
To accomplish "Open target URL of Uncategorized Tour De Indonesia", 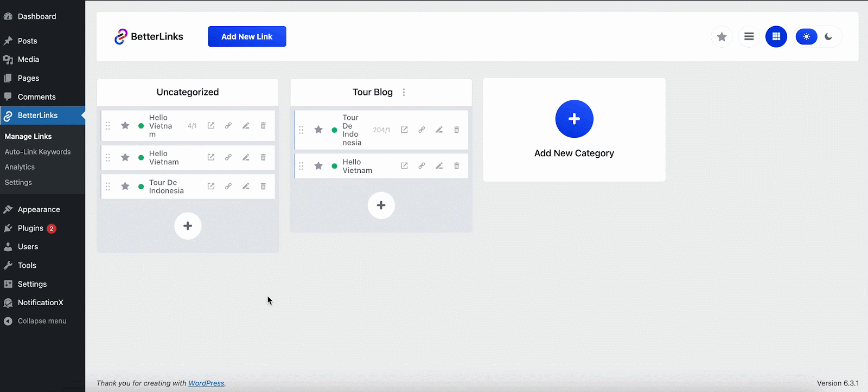I will pos(211,187).
